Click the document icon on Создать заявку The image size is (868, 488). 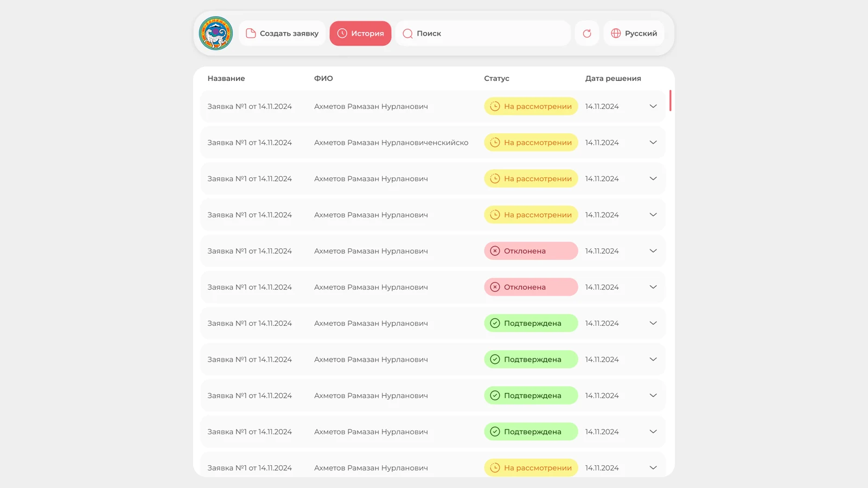click(251, 33)
